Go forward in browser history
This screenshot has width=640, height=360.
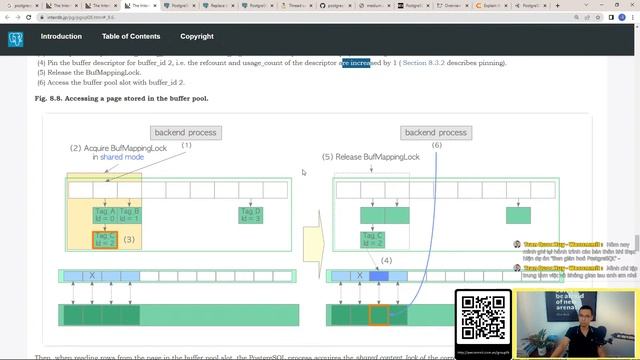[x=18, y=17]
